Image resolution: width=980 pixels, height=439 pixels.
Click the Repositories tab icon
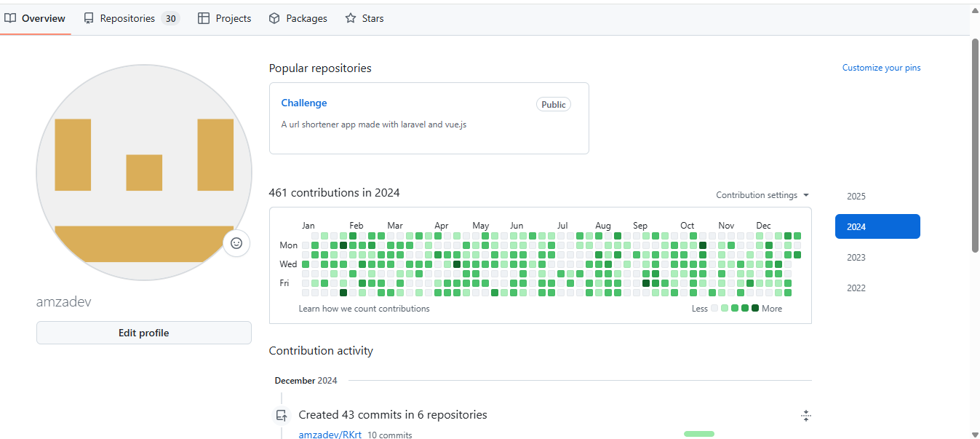[89, 18]
